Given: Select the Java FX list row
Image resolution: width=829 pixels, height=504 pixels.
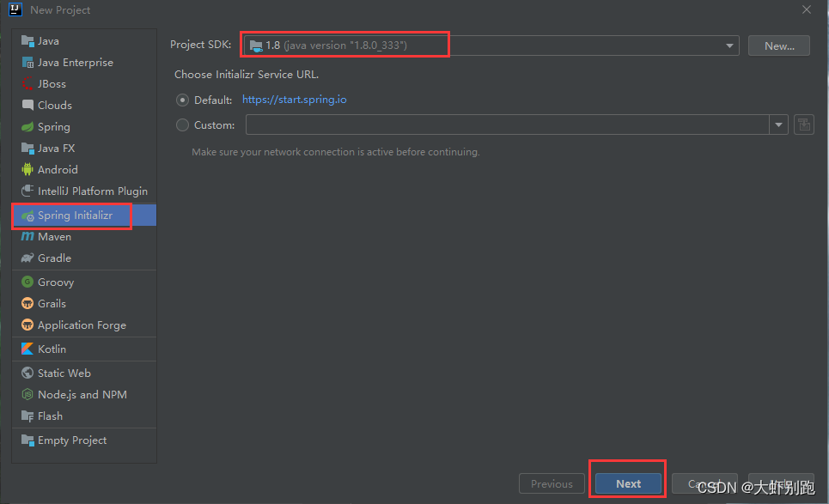Looking at the screenshot, I should point(84,148).
